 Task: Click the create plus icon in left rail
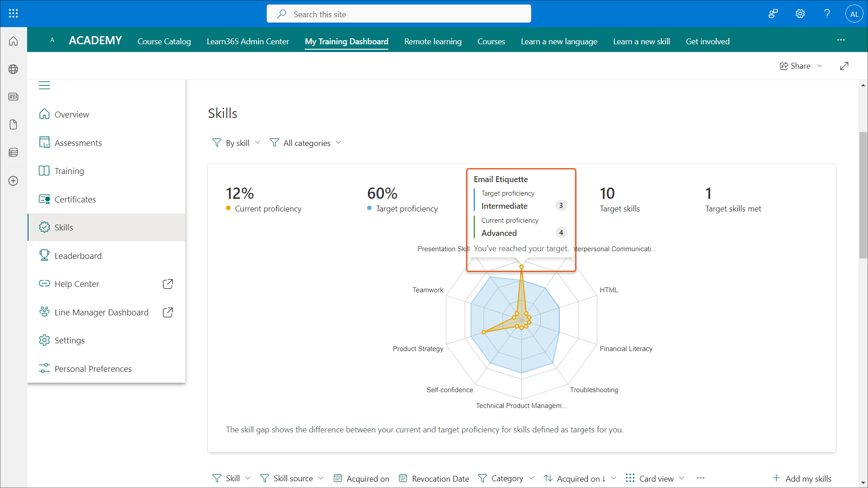coord(14,181)
